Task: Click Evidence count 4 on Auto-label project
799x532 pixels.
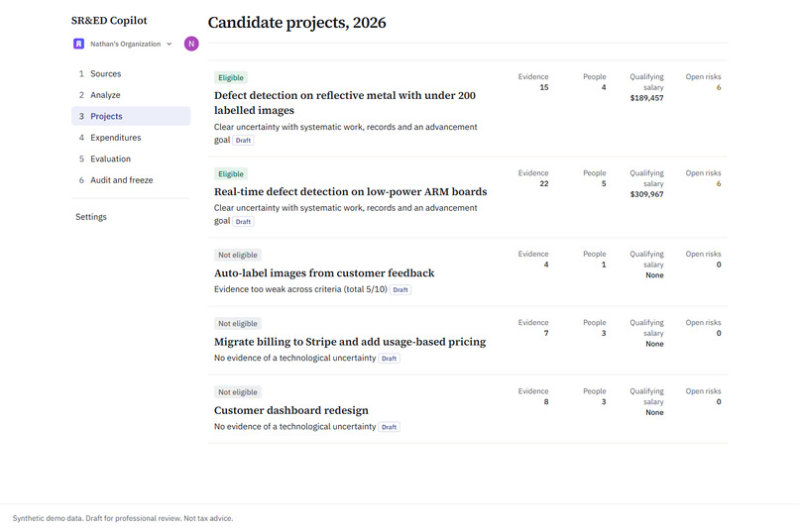Action: coord(546,265)
